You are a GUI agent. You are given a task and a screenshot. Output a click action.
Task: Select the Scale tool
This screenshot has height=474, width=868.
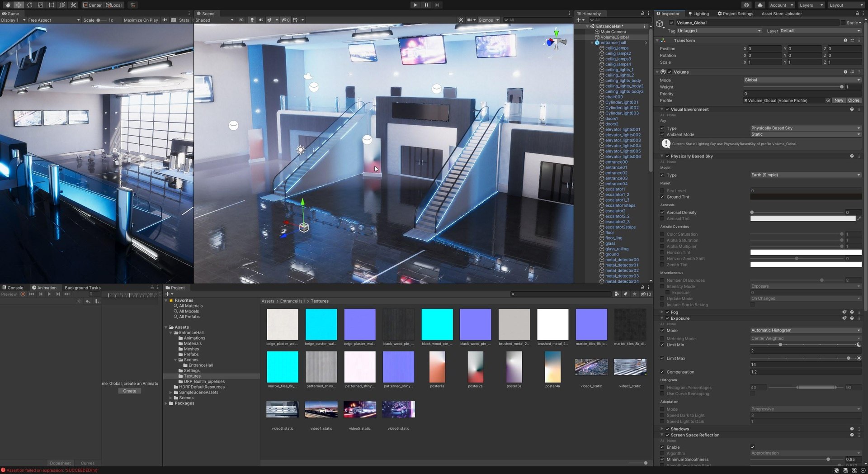(x=40, y=5)
